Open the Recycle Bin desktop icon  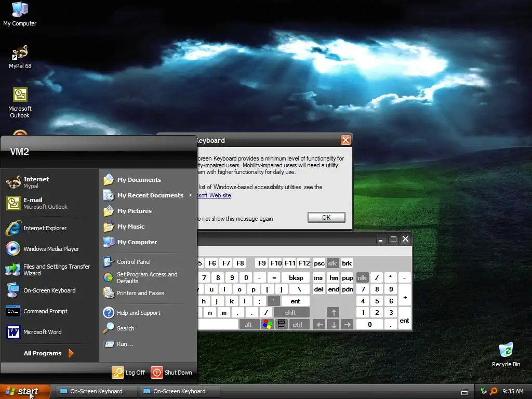click(x=506, y=354)
